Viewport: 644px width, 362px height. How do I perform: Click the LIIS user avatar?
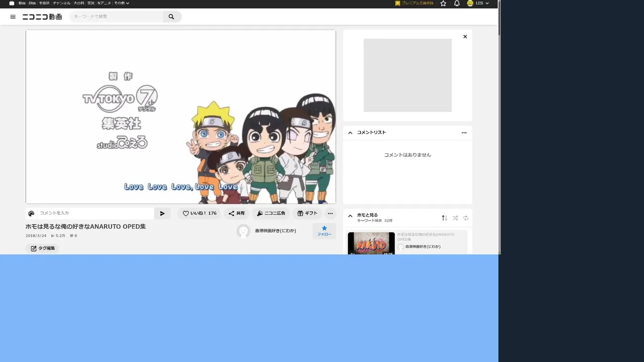click(x=470, y=3)
